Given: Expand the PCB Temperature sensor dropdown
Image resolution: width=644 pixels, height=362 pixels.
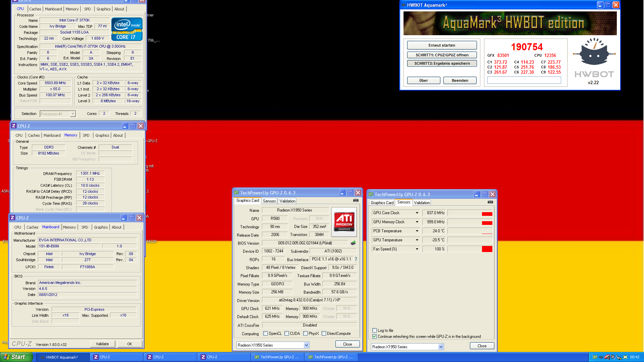Looking at the screenshot, I should (417, 231).
